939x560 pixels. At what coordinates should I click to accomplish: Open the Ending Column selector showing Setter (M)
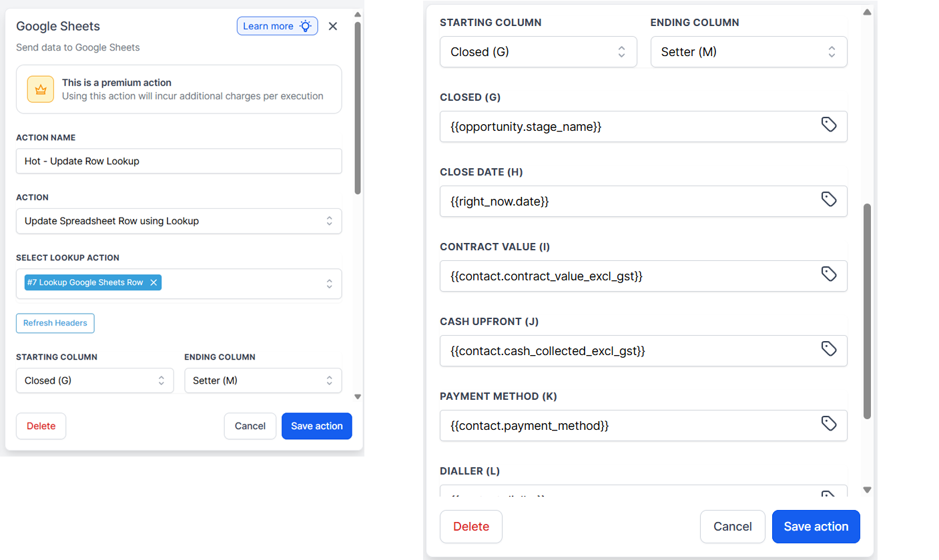click(x=748, y=51)
